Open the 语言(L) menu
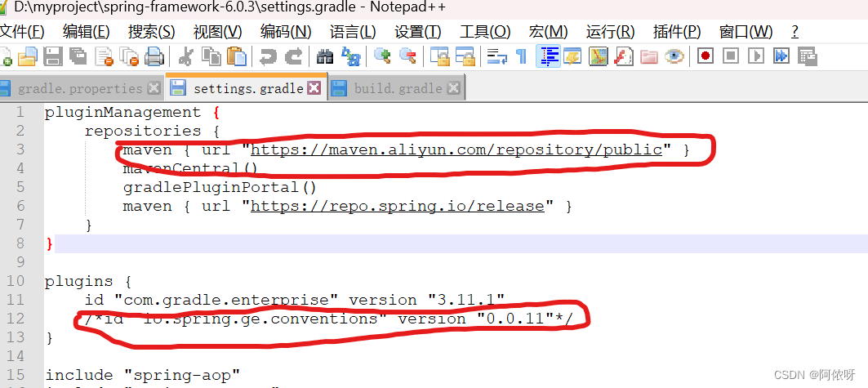The width and height of the screenshot is (868, 388). [353, 32]
